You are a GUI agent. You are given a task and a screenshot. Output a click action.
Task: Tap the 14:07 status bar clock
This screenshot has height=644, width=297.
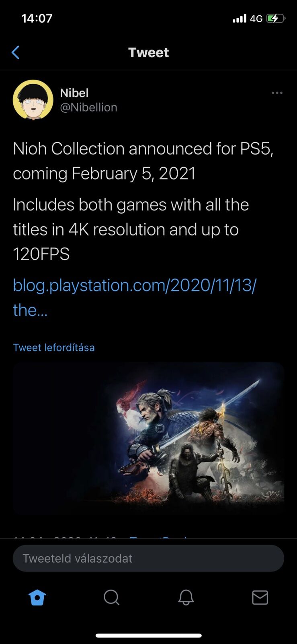click(37, 19)
